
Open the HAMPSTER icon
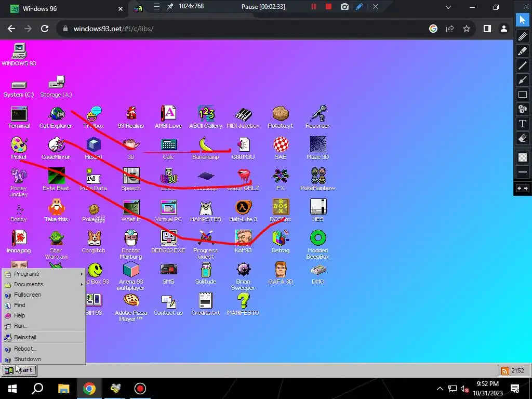(x=206, y=211)
